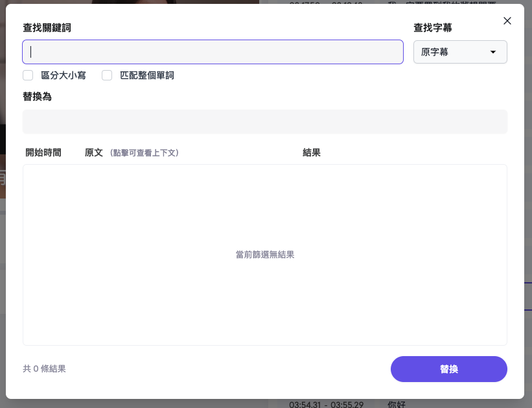Click the 原文 column header
The image size is (532, 408).
pos(94,152)
